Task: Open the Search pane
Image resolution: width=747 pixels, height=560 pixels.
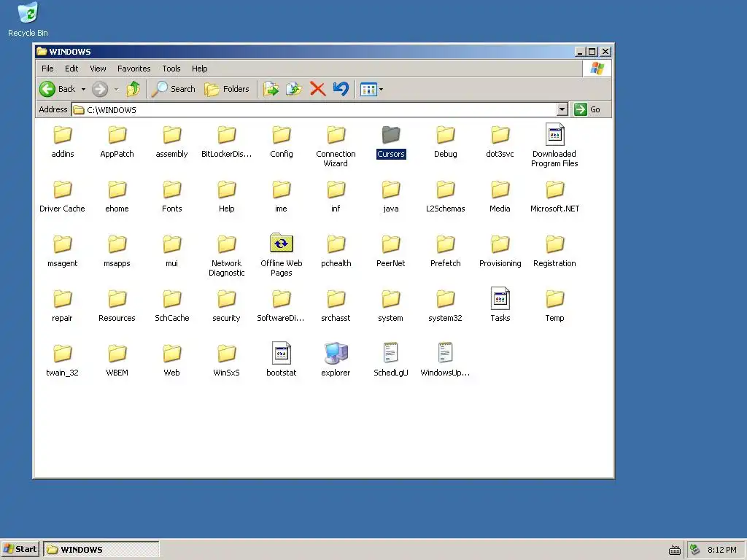Action: click(174, 89)
